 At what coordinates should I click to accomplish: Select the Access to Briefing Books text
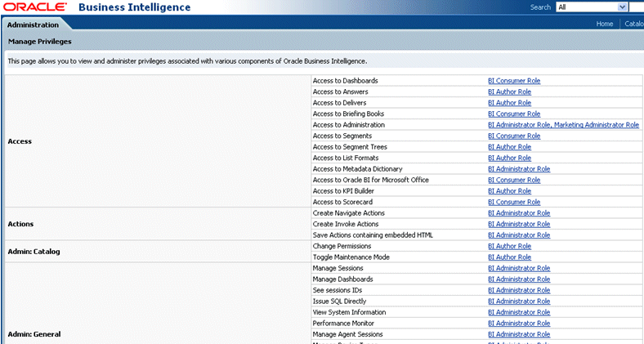point(349,114)
